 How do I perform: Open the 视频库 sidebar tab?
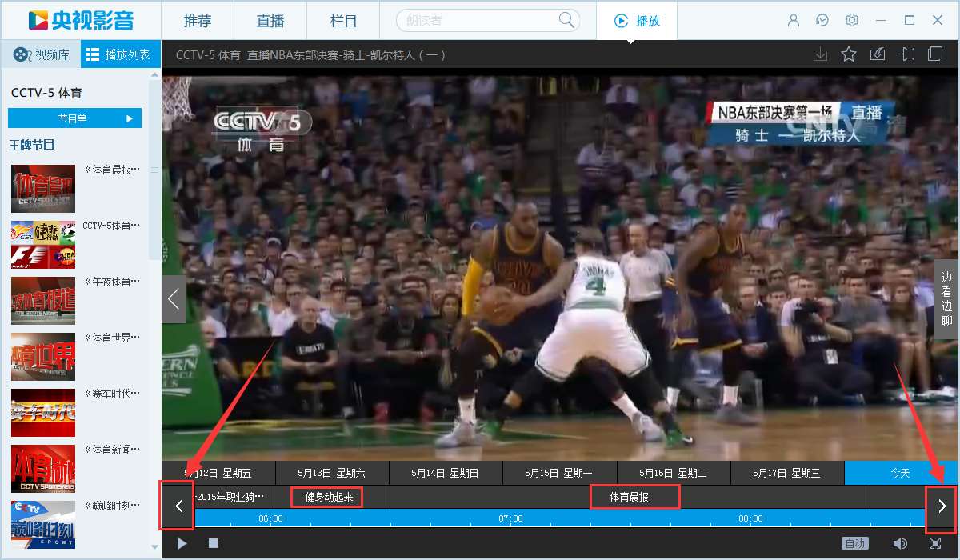pos(42,54)
